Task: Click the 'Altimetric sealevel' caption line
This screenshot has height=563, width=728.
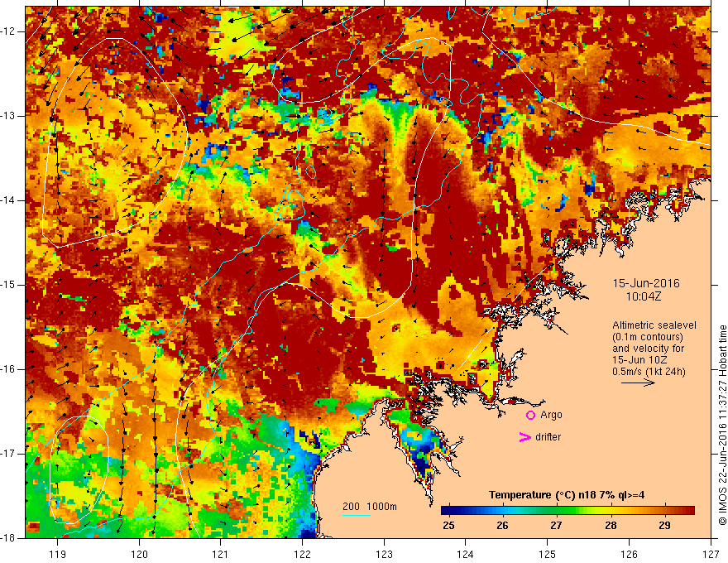Action: point(654,325)
